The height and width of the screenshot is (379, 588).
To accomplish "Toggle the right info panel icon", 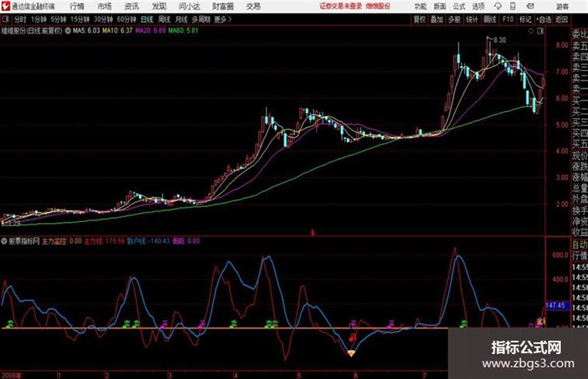I will (540, 31).
